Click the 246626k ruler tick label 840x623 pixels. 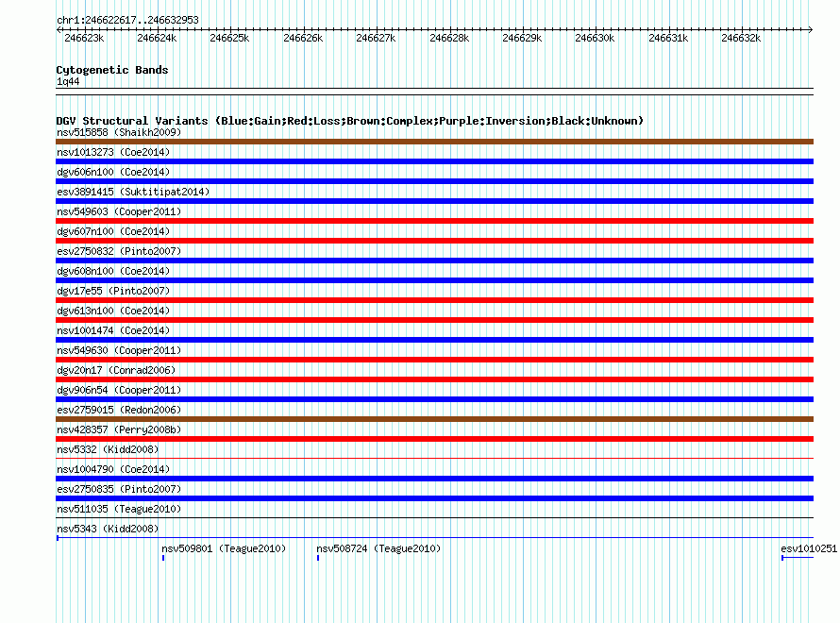pyautogui.click(x=303, y=38)
